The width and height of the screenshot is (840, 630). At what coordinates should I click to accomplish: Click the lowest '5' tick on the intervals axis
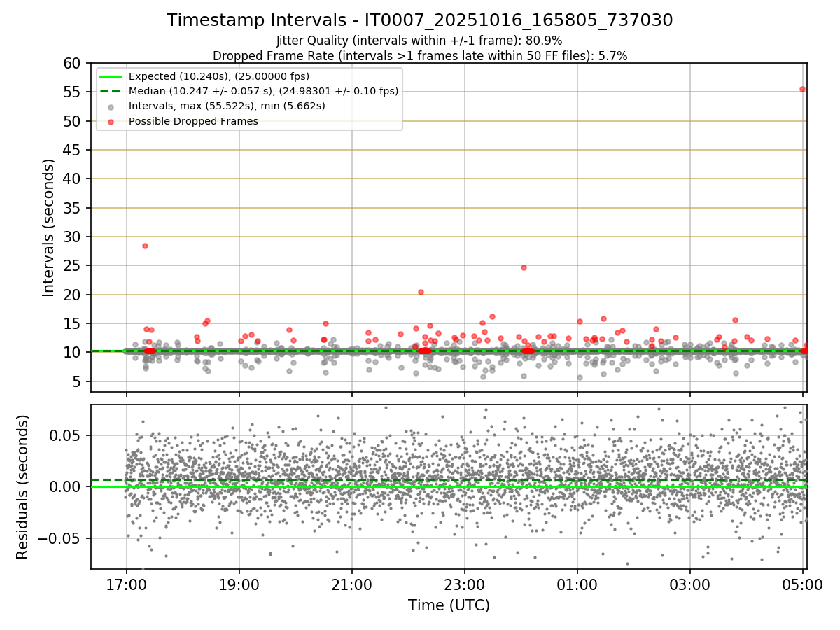[x=76, y=382]
